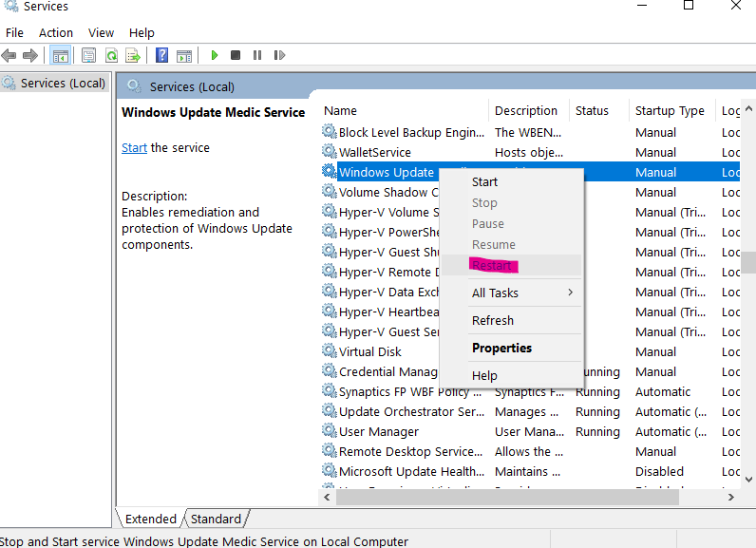Click gear icon beside User Manager

(x=330, y=430)
